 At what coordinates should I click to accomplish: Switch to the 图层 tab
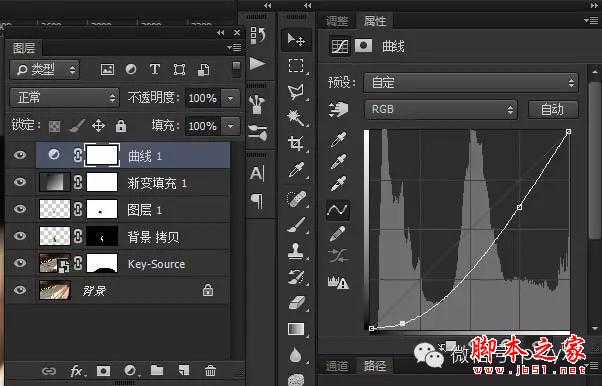pyautogui.click(x=24, y=48)
